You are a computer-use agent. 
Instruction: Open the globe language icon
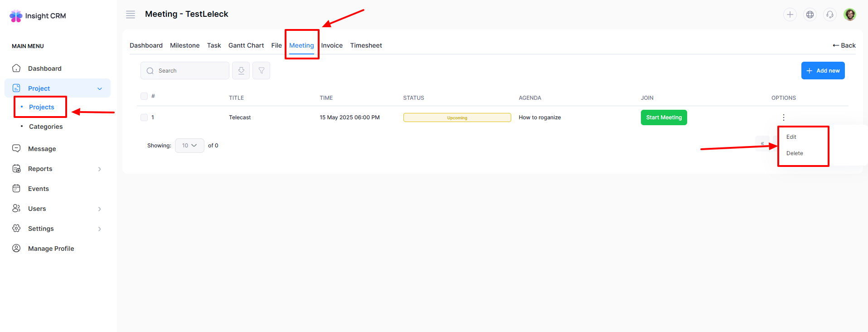pos(810,15)
